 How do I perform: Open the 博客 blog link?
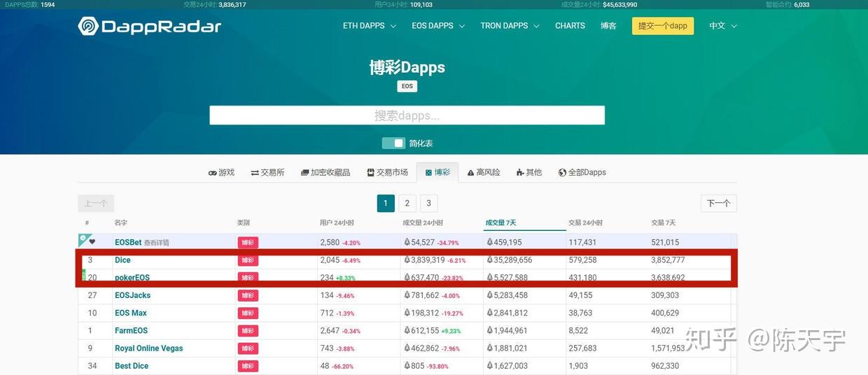(x=608, y=26)
